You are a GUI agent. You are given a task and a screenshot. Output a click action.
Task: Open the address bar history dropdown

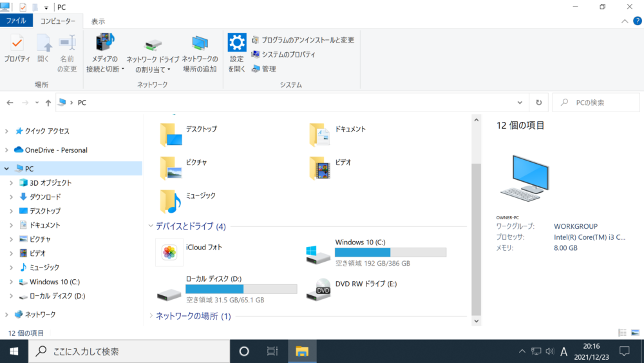click(x=520, y=103)
